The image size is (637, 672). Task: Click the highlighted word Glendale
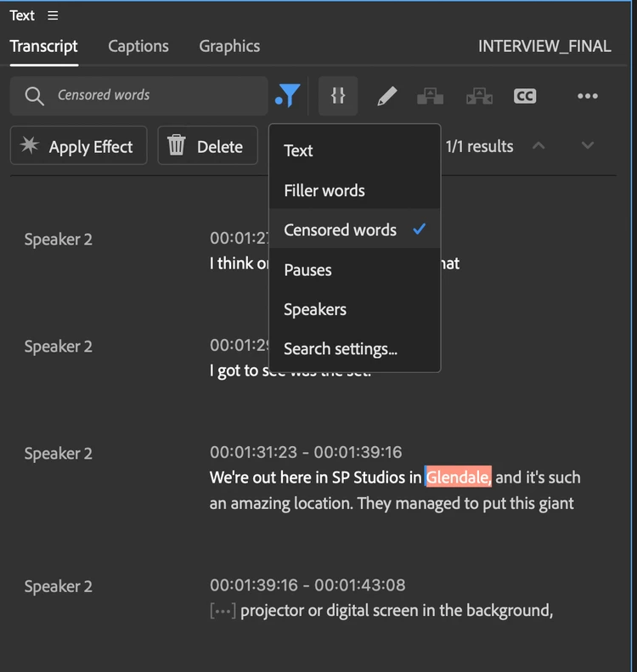(x=458, y=477)
